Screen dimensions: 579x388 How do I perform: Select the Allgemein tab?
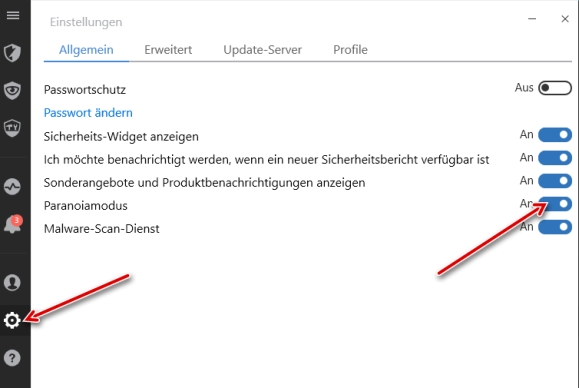tap(86, 49)
